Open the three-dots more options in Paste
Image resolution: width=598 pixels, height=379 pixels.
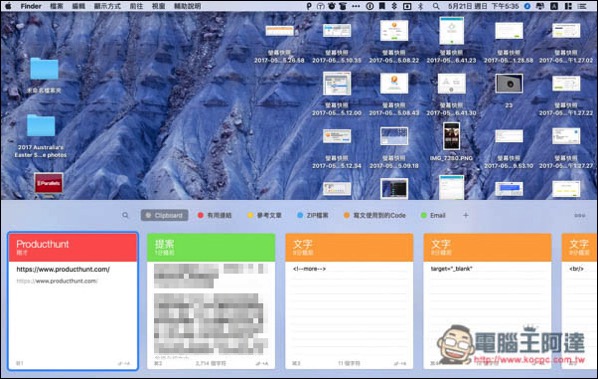(x=580, y=215)
